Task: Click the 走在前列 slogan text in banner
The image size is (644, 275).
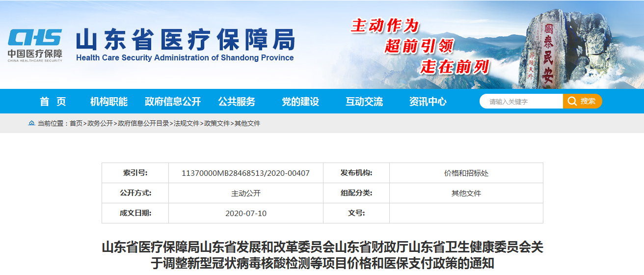Action: tap(455, 66)
